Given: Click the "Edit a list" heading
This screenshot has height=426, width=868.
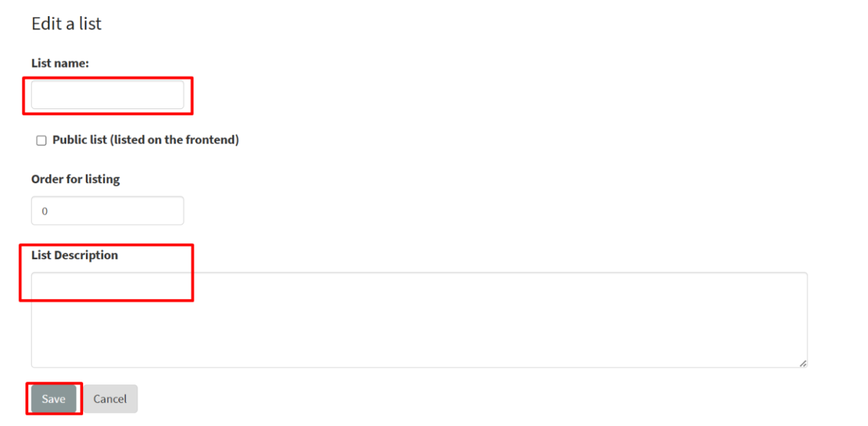Looking at the screenshot, I should tap(66, 23).
